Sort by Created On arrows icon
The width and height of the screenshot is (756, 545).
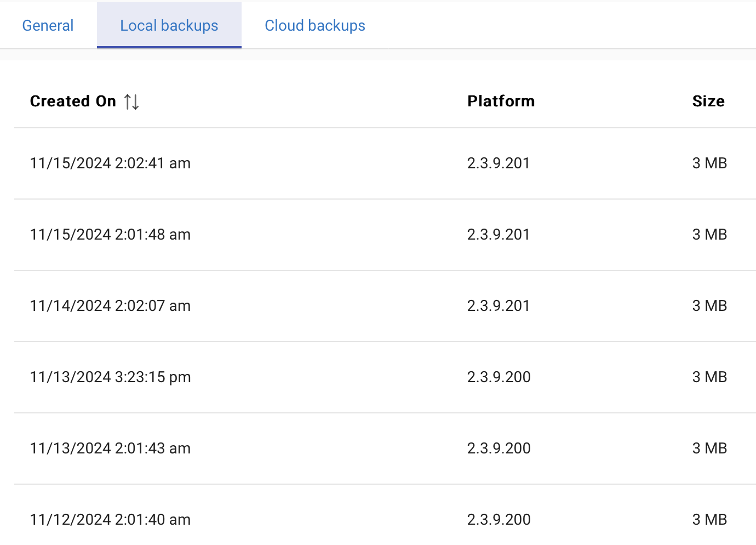point(131,101)
